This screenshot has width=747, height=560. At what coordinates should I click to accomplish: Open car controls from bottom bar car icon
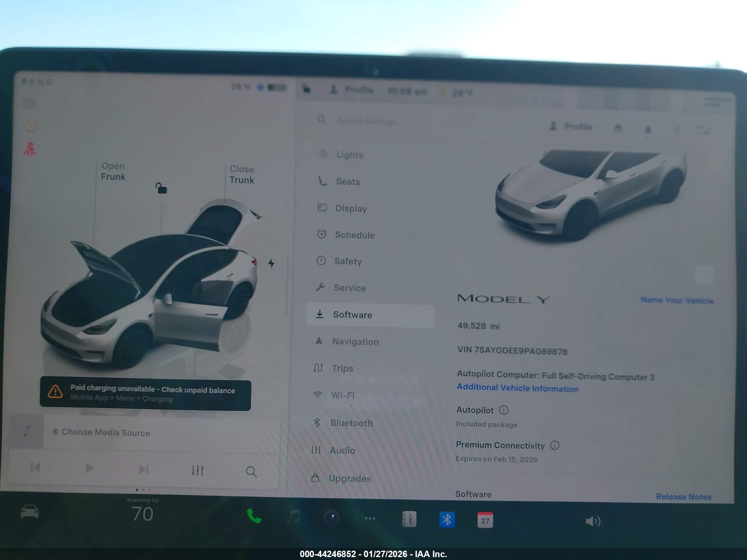click(x=30, y=512)
